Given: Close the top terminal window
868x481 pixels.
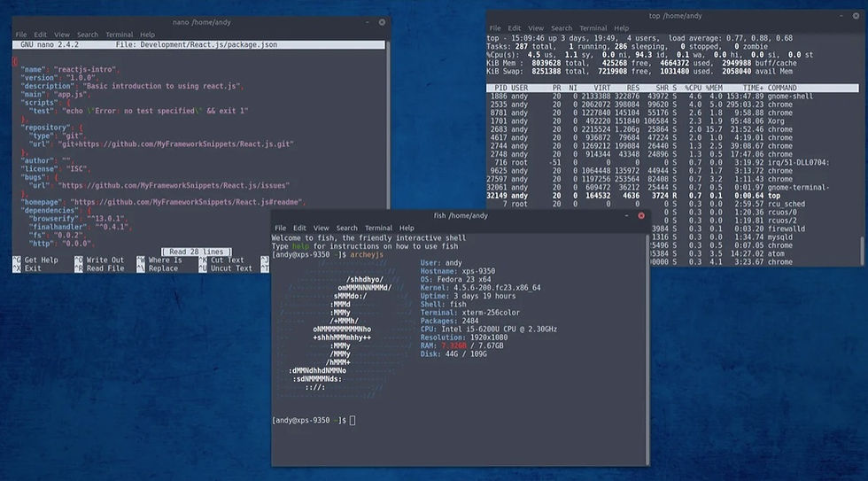Looking at the screenshot, I should [x=856, y=15].
